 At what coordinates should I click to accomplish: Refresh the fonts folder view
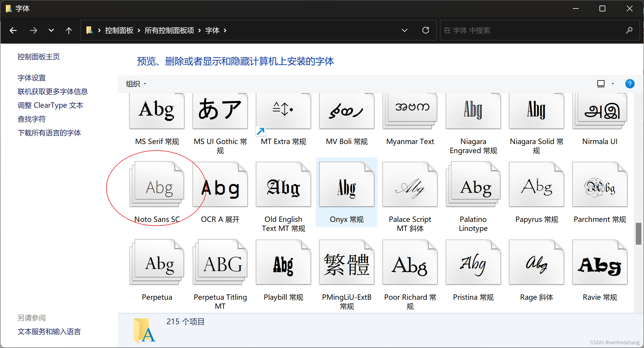click(426, 30)
